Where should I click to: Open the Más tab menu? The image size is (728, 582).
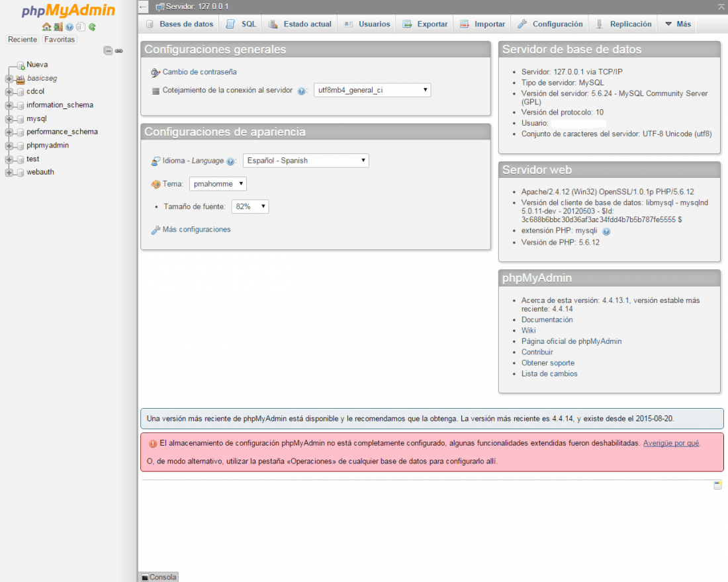pos(678,24)
